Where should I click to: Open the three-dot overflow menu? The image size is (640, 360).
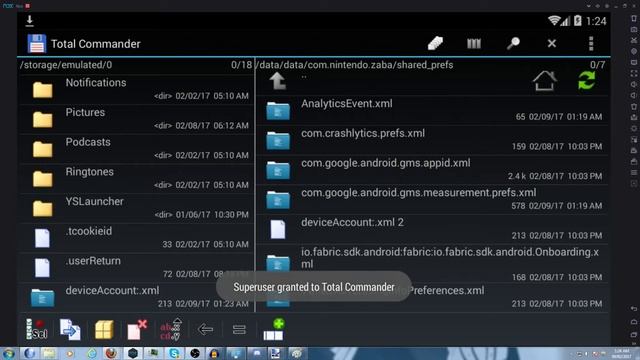coord(591,43)
